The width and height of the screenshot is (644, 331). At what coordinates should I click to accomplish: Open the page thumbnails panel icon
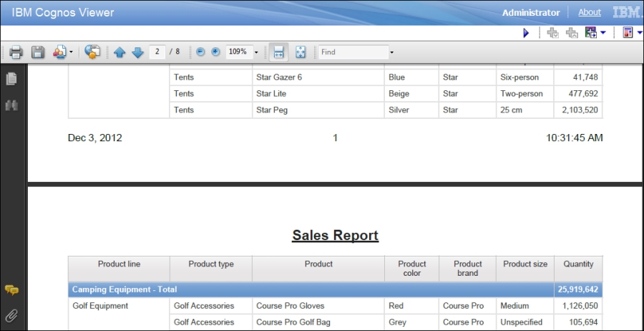(x=11, y=79)
